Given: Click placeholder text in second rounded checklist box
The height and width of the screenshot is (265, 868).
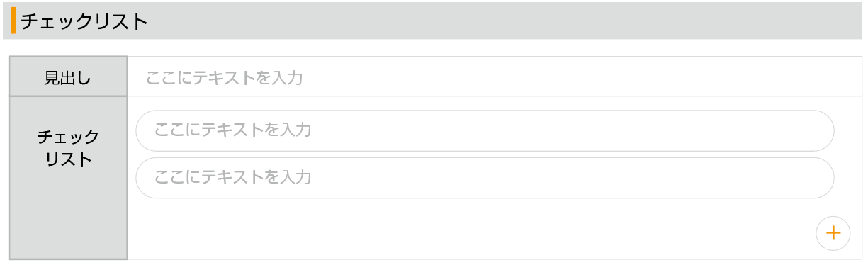Looking at the screenshot, I should click(x=232, y=177).
